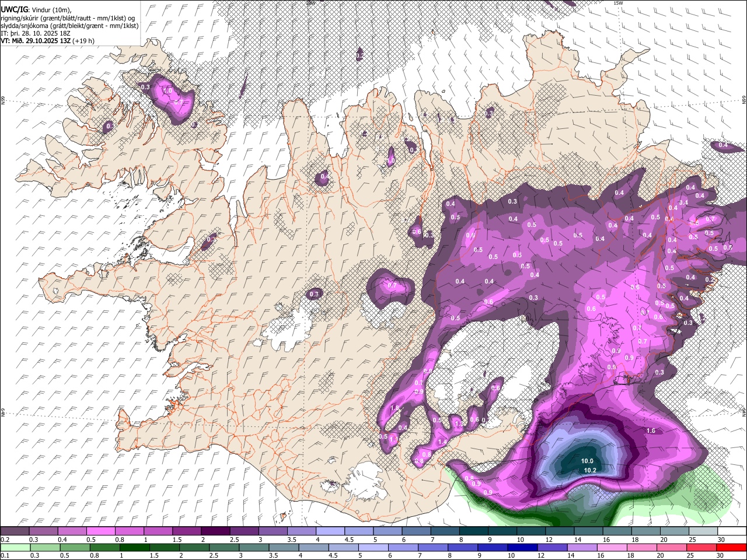This screenshot has height=560, width=747.
Task: Select upper legend swatch between 0.2 and 0.3
Action: 15,531
